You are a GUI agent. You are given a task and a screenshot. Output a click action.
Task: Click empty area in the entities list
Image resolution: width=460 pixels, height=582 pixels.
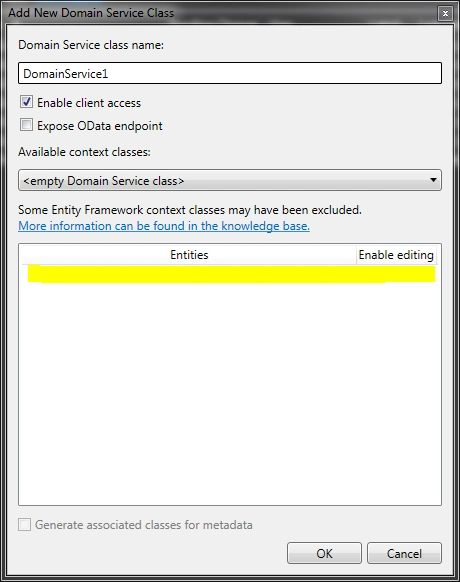(230, 393)
